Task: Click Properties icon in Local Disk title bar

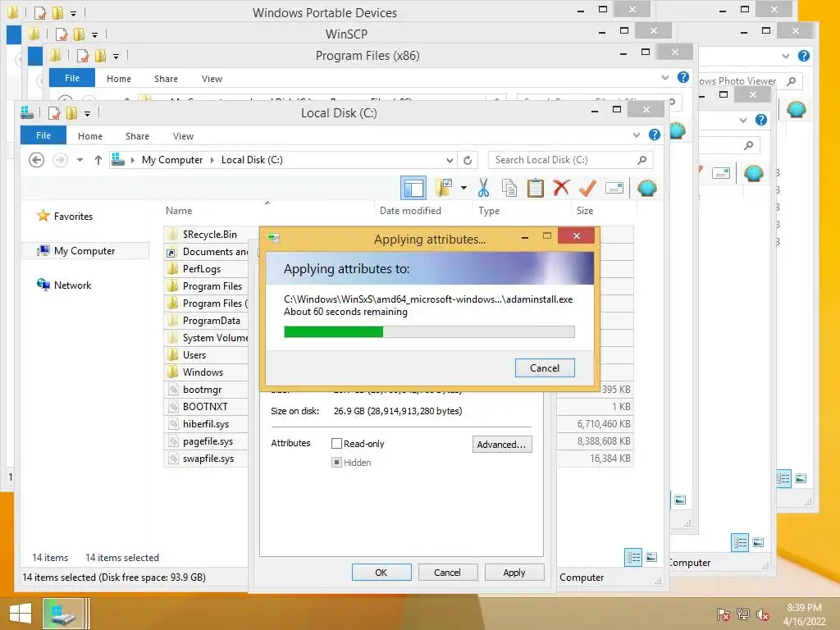Action: [54, 113]
